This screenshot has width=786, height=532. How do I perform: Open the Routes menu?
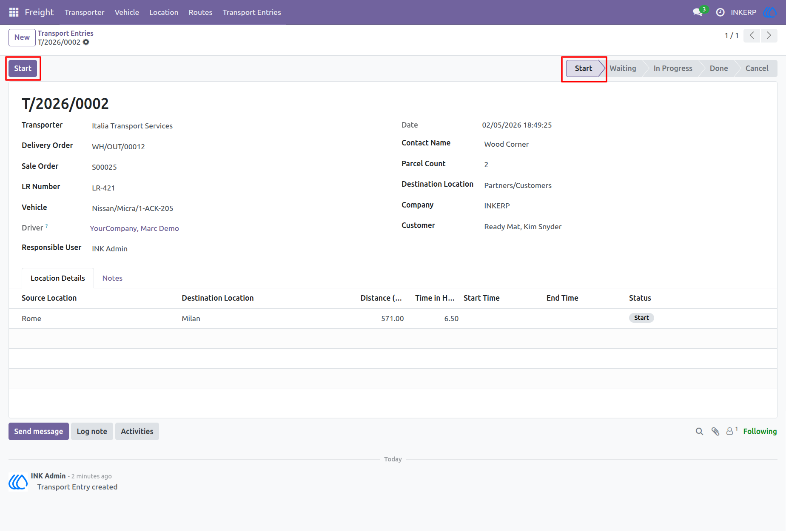pyautogui.click(x=200, y=12)
